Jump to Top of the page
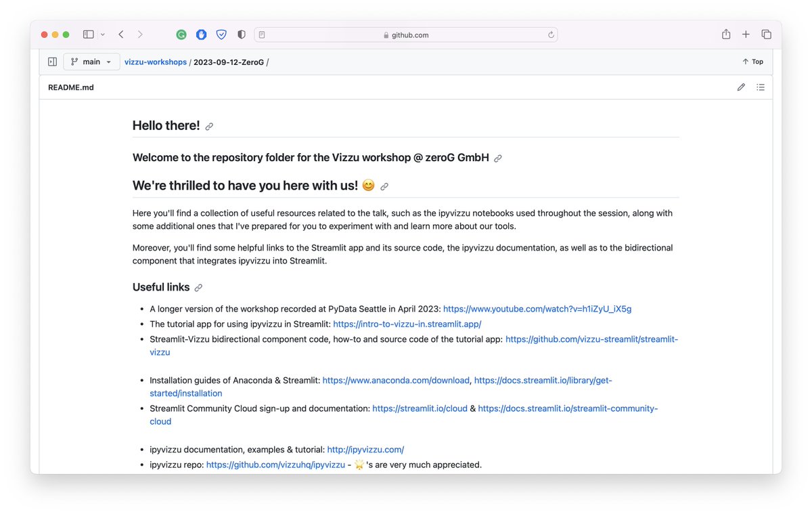812x514 pixels. click(x=752, y=62)
